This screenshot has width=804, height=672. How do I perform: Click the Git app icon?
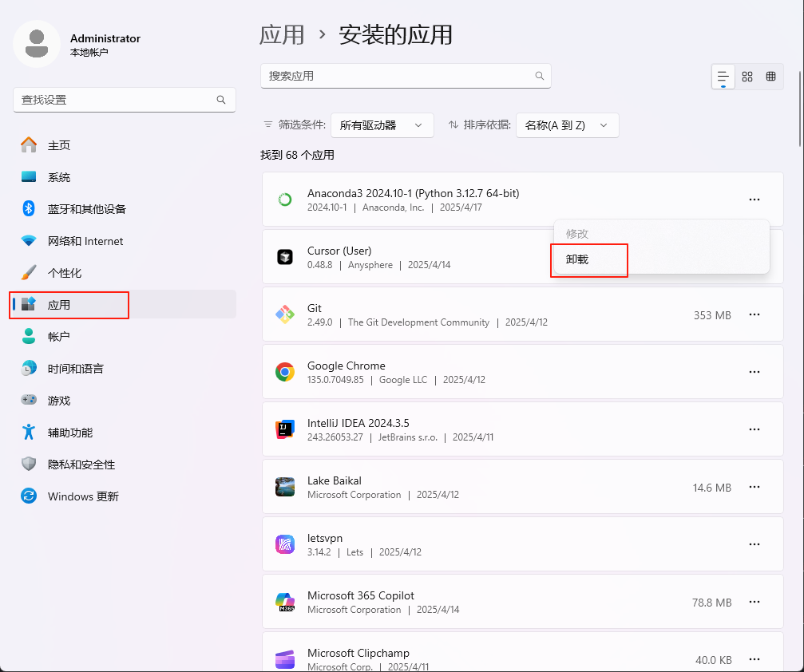[x=284, y=314]
